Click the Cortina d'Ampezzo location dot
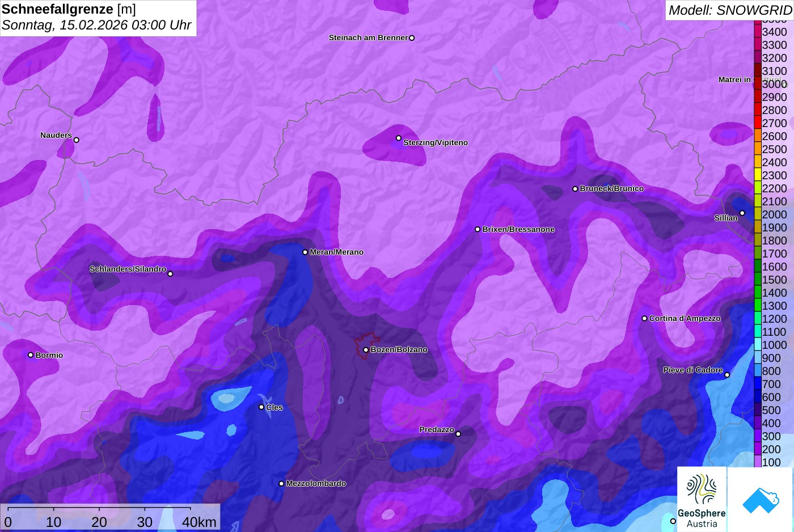 coord(644,319)
